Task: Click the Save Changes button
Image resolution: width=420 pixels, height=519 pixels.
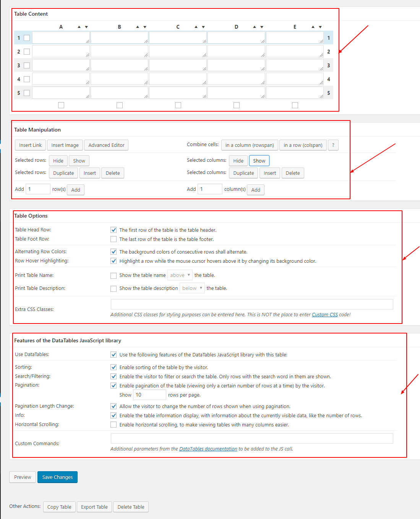Action: 57,477
